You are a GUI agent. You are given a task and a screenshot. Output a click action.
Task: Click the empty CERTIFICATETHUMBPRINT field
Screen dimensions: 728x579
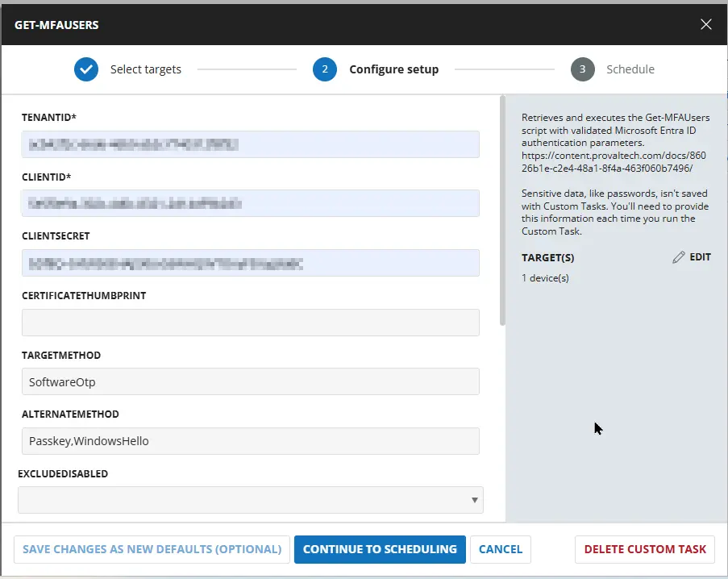click(251, 323)
